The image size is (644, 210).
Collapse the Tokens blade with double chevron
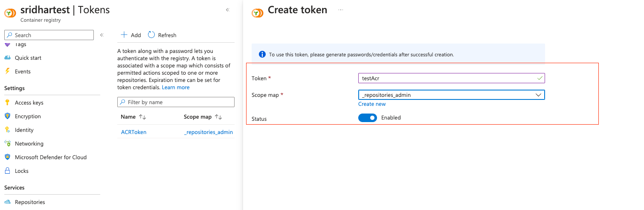(228, 10)
